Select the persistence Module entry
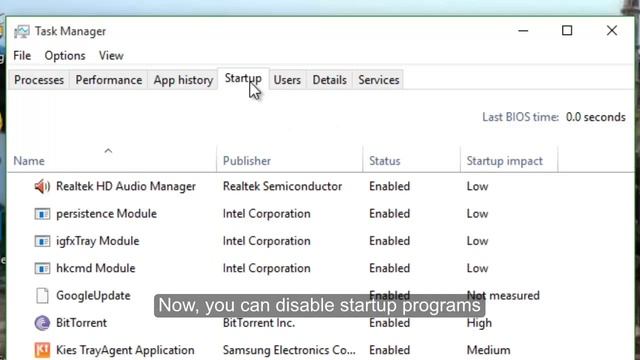The width and height of the screenshot is (640, 360). 107,214
